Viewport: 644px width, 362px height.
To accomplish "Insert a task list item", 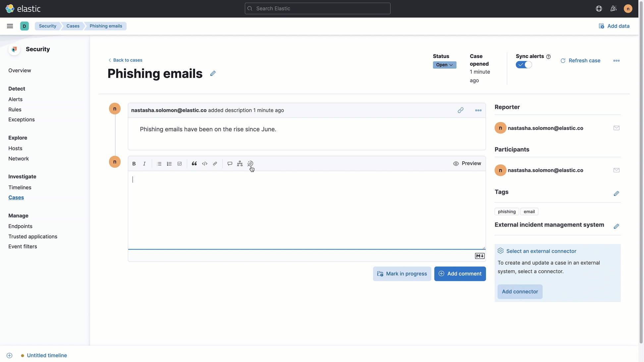I will (179, 163).
